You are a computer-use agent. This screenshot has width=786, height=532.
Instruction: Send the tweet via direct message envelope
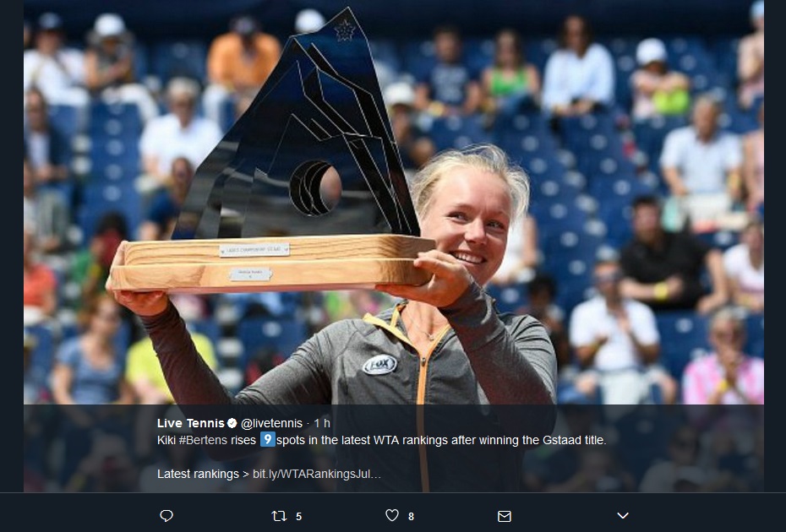(505, 516)
